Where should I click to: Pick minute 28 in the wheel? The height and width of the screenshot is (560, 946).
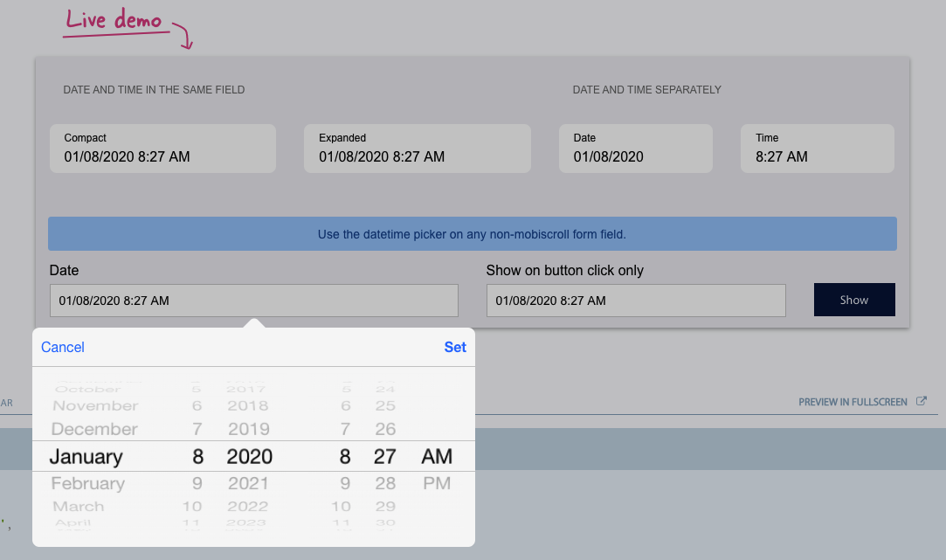(x=385, y=483)
